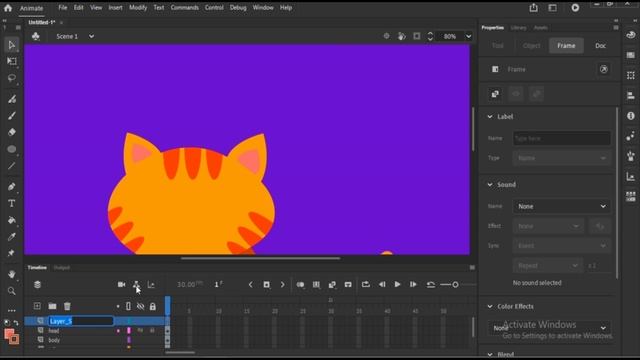Select the Free Transform tool
Image resolution: width=640 pixels, height=360 pixels.
11,61
